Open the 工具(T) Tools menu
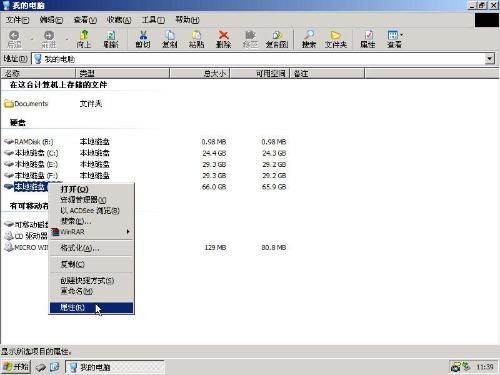Viewport: 500px width, 375px height. [153, 20]
